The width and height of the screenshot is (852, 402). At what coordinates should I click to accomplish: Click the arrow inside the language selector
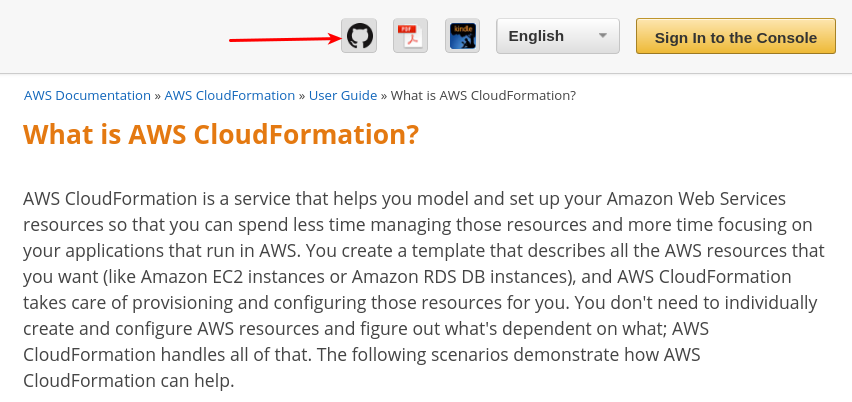[x=602, y=36]
